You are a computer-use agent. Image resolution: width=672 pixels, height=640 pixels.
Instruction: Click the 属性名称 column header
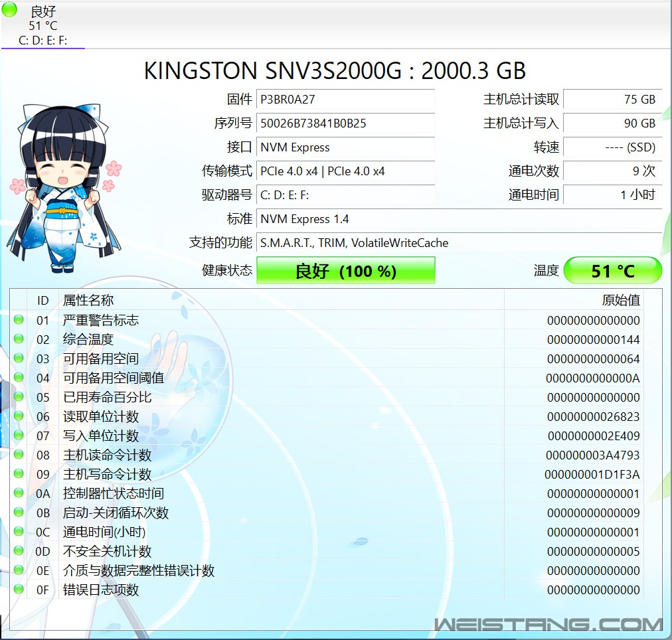pyautogui.click(x=88, y=300)
